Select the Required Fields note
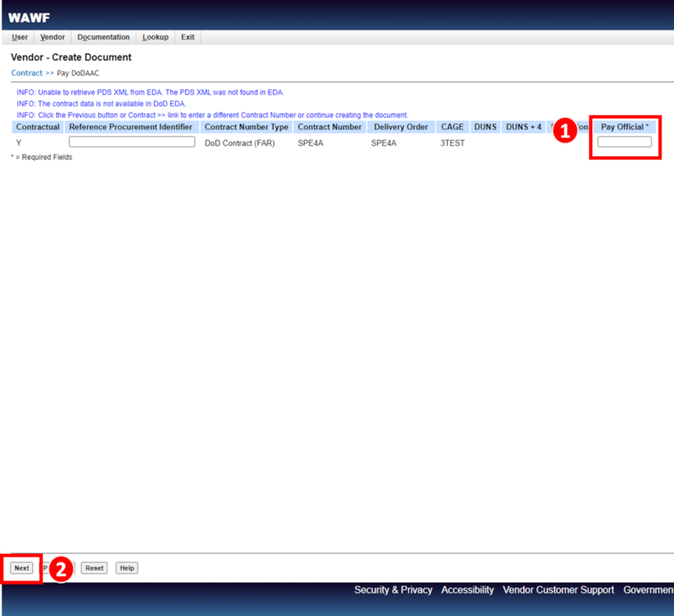 [x=41, y=157]
